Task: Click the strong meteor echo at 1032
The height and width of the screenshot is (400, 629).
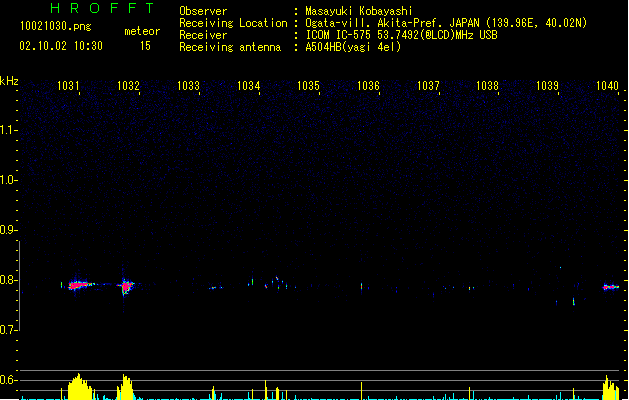Action: pos(126,286)
